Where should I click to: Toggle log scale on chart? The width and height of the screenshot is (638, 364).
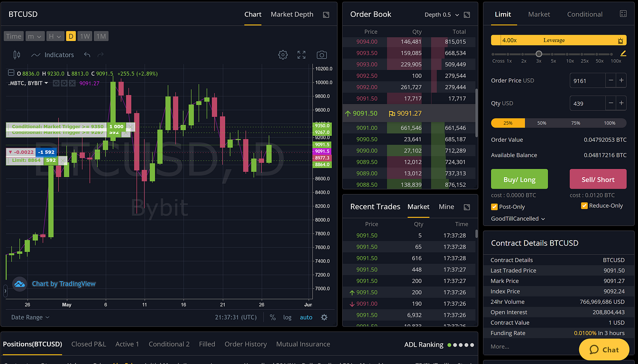click(x=287, y=317)
